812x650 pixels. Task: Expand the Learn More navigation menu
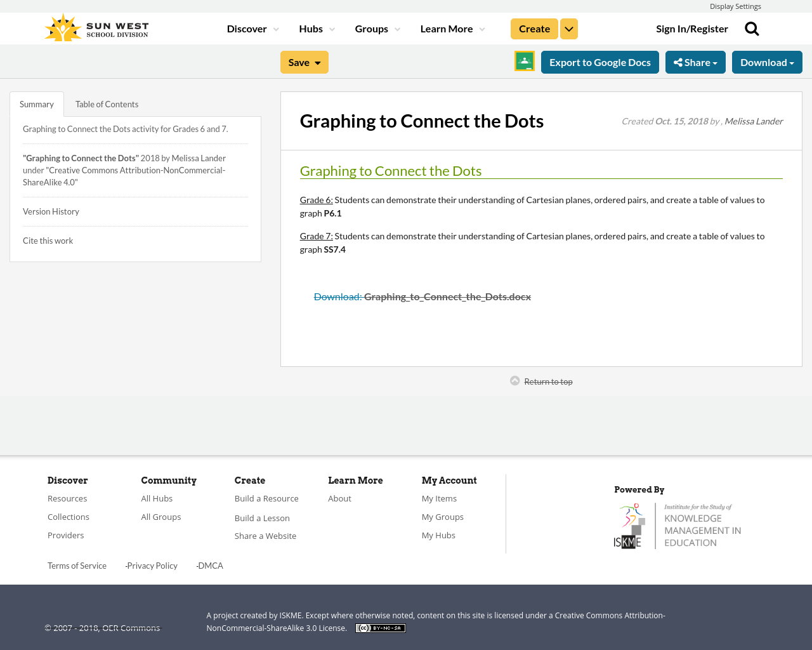pos(450,28)
